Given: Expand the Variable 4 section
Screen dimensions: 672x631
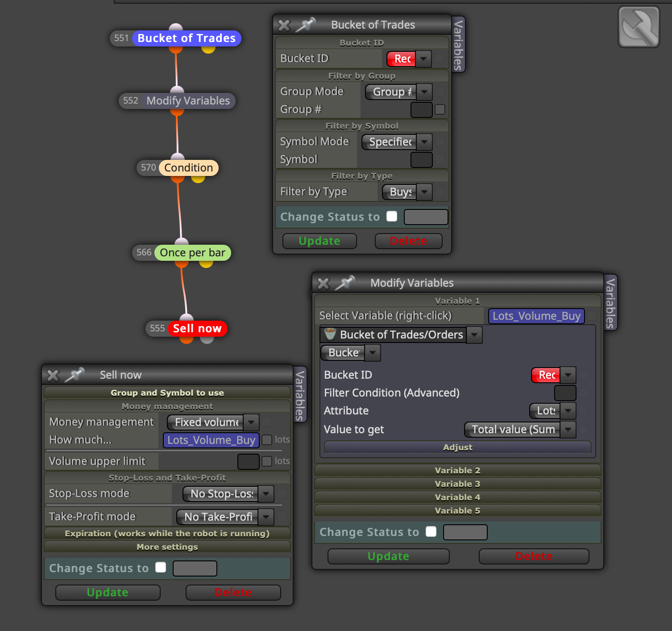Looking at the screenshot, I should 458,497.
